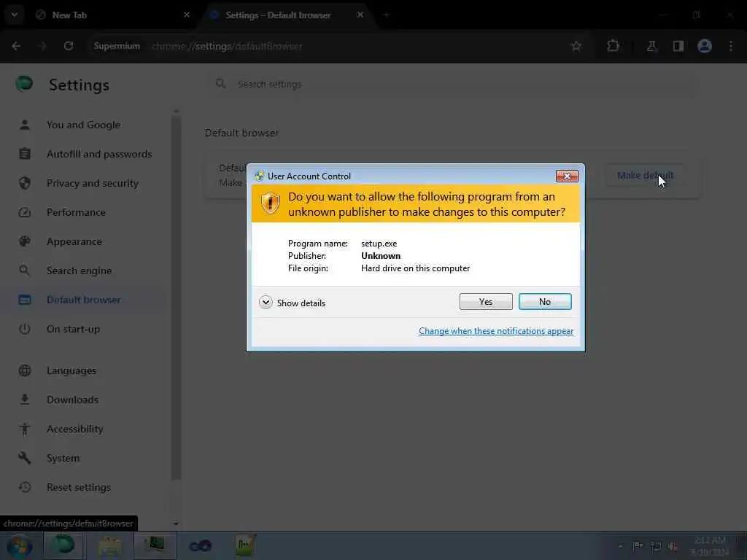Toggle the side panel icon
The image size is (747, 560).
click(678, 46)
